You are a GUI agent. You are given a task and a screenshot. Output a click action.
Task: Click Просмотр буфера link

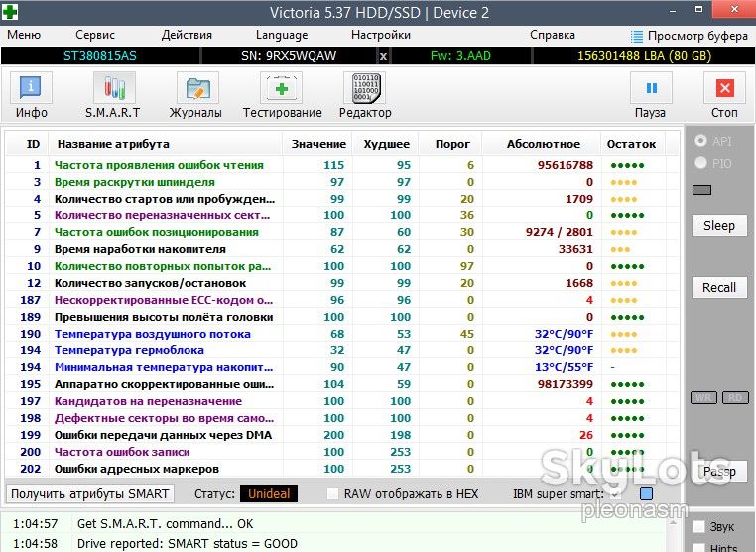697,36
